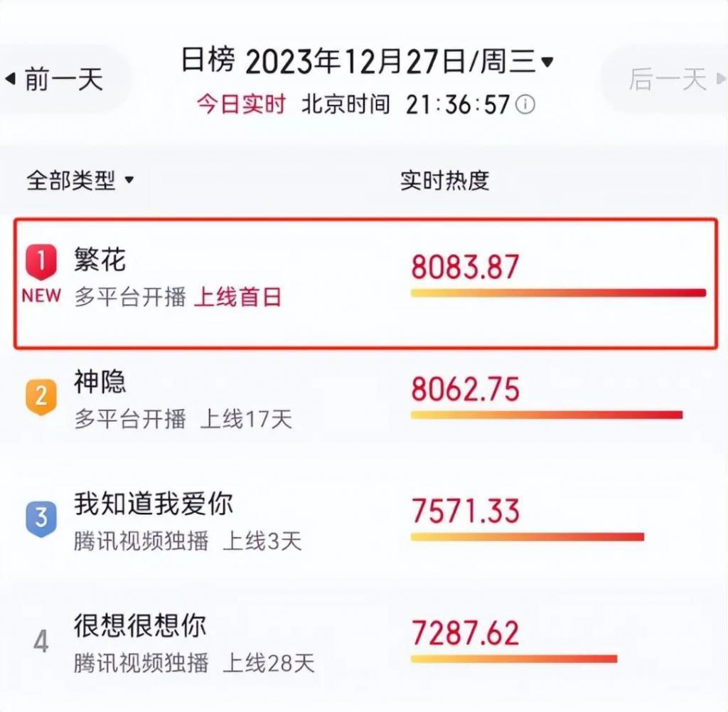Switch to the previous day via 前一天
728x712 pixels.
pyautogui.click(x=64, y=80)
